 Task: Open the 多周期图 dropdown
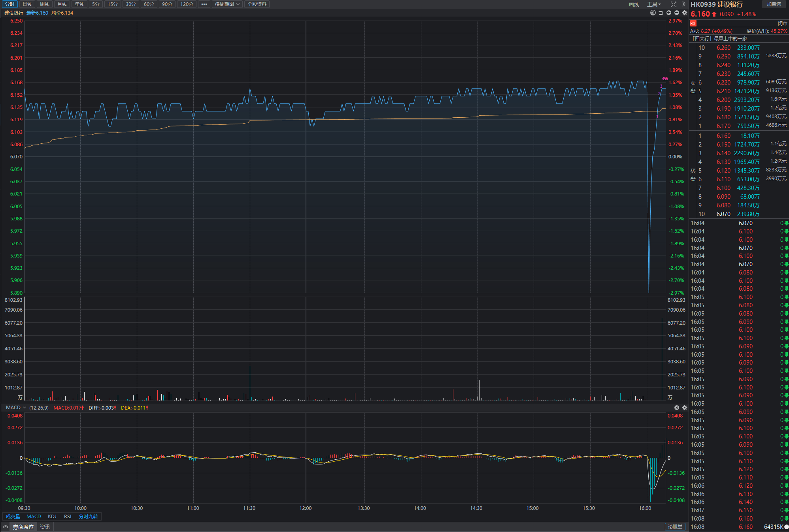(x=227, y=4)
